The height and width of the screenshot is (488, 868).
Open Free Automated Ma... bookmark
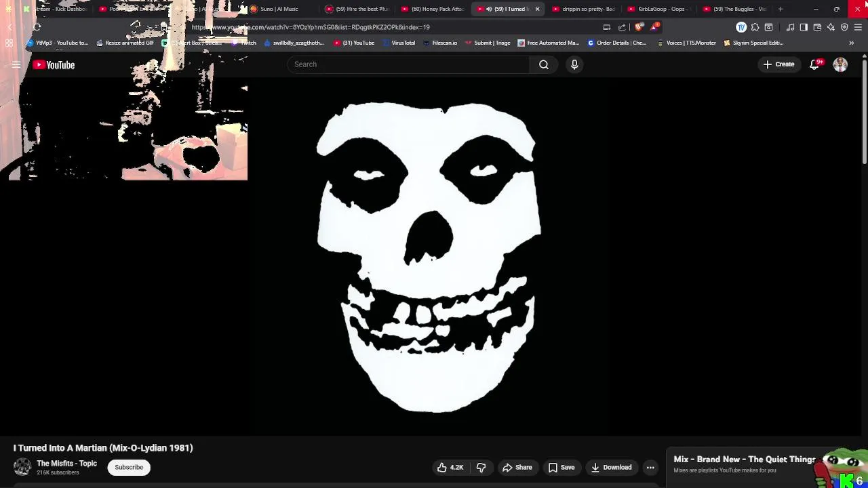[x=548, y=43]
